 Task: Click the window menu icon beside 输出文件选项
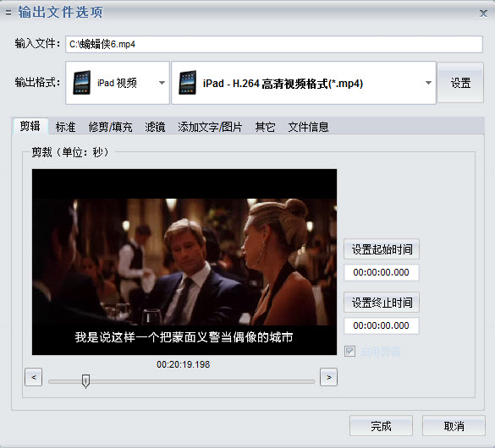(x=8, y=13)
